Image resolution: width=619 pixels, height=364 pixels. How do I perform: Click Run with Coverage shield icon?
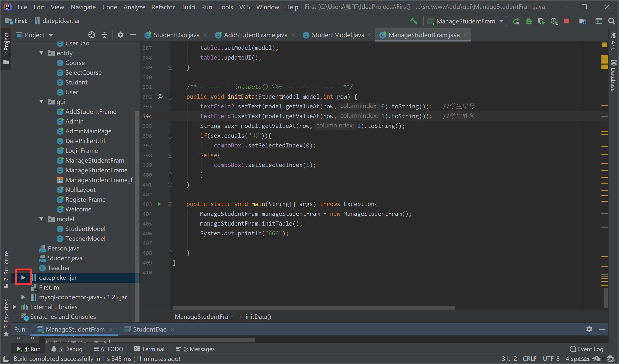coord(541,21)
